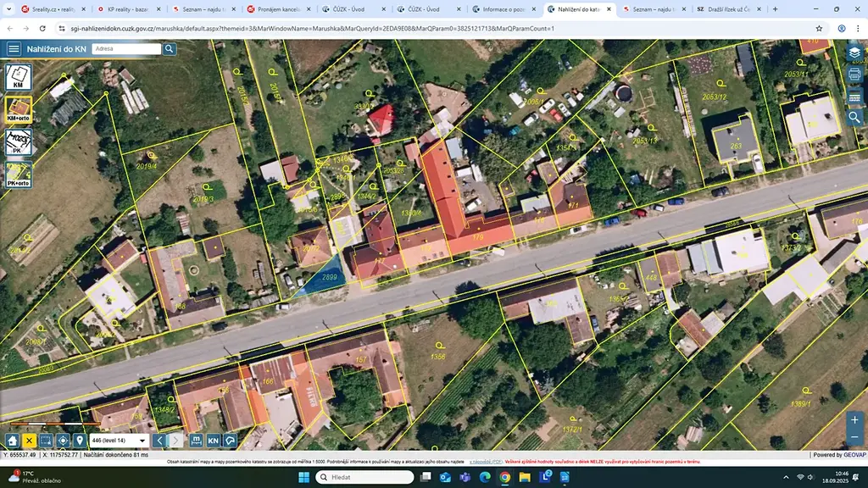Image resolution: width=868 pixels, height=488 pixels.
Task: Switch to the KM map theme
Action: (19, 77)
